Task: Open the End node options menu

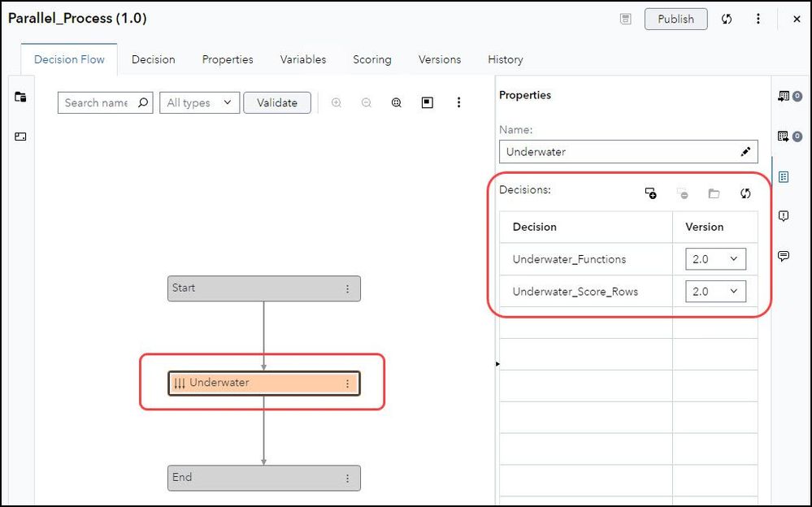Action: [x=348, y=479]
